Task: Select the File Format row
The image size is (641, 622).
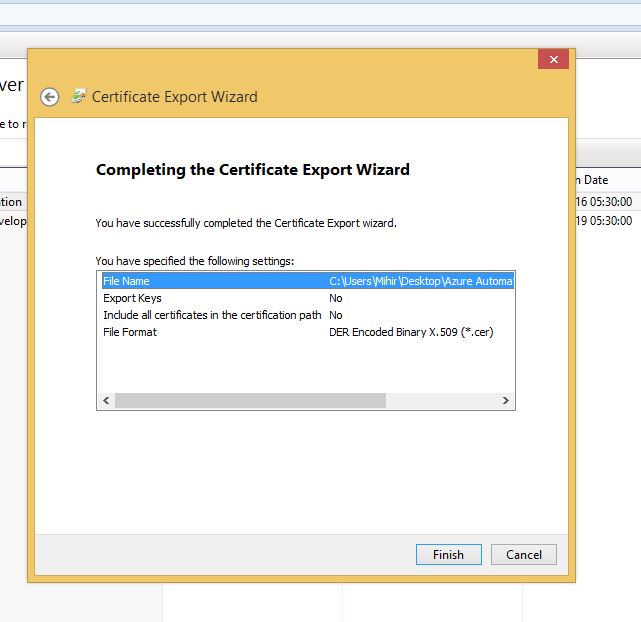Action: click(308, 332)
